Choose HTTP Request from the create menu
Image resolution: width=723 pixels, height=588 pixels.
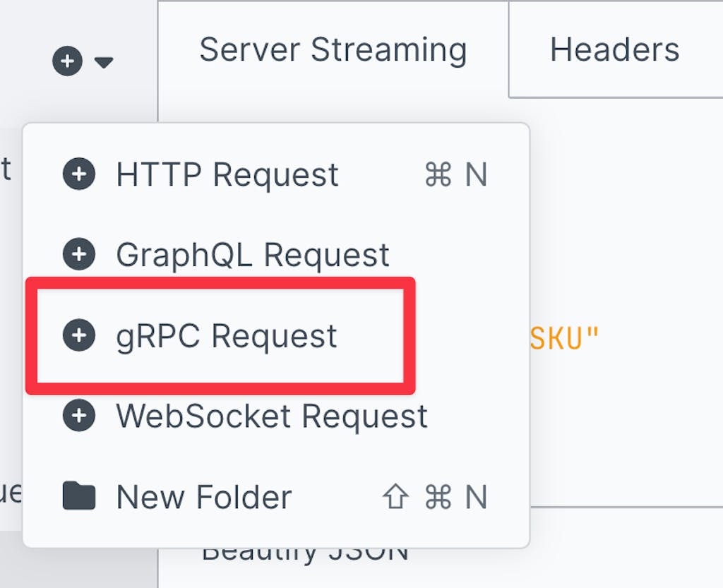[x=227, y=174]
